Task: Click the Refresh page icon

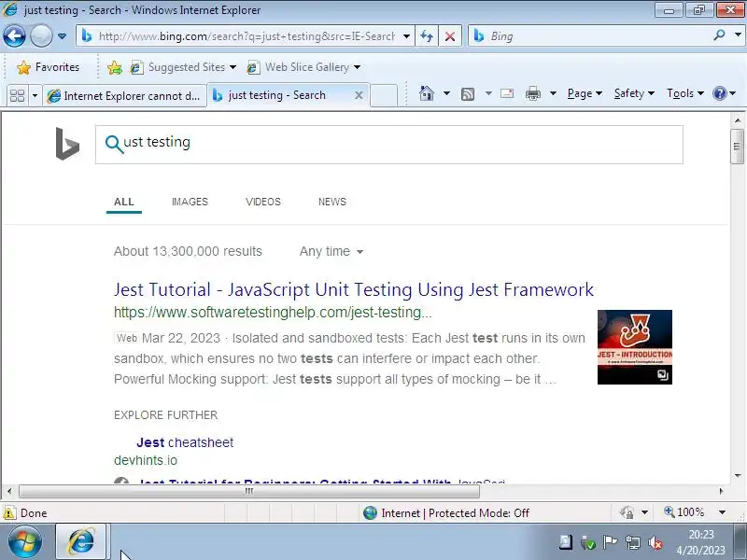Action: pyautogui.click(x=427, y=36)
